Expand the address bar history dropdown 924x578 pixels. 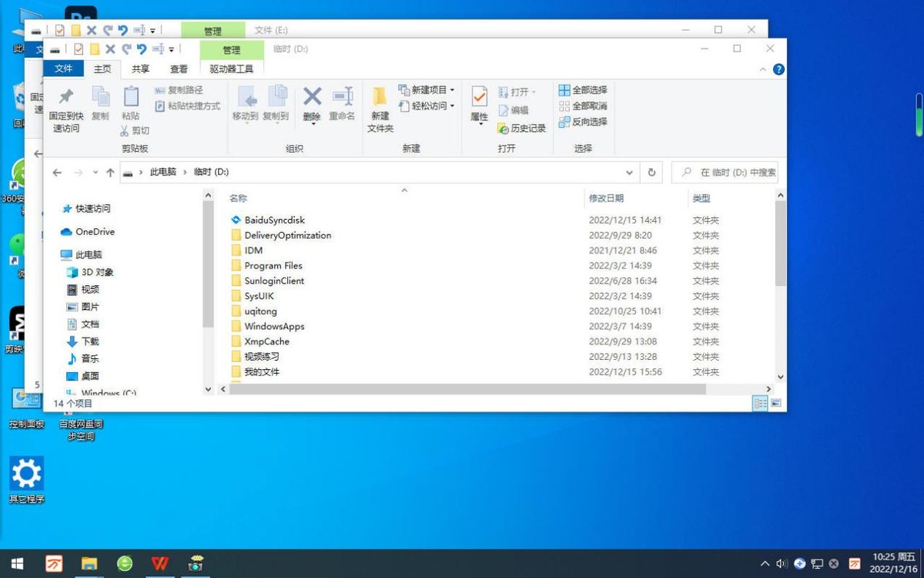[x=630, y=173]
